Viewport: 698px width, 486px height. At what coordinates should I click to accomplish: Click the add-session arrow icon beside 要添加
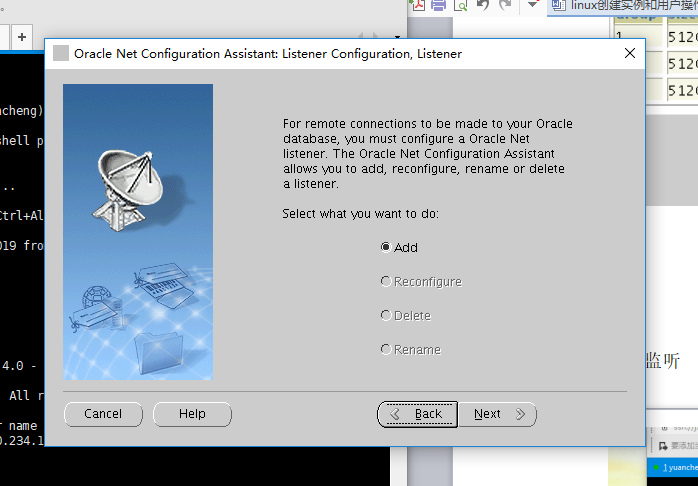tap(663, 446)
